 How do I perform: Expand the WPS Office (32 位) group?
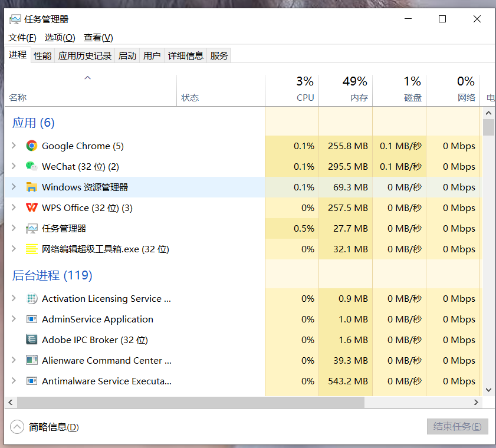coord(14,207)
